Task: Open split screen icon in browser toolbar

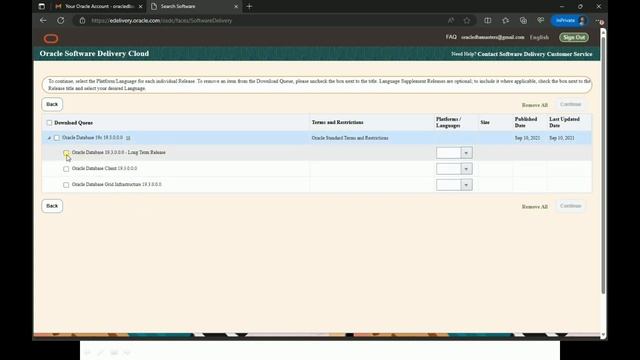Action: pos(488,20)
